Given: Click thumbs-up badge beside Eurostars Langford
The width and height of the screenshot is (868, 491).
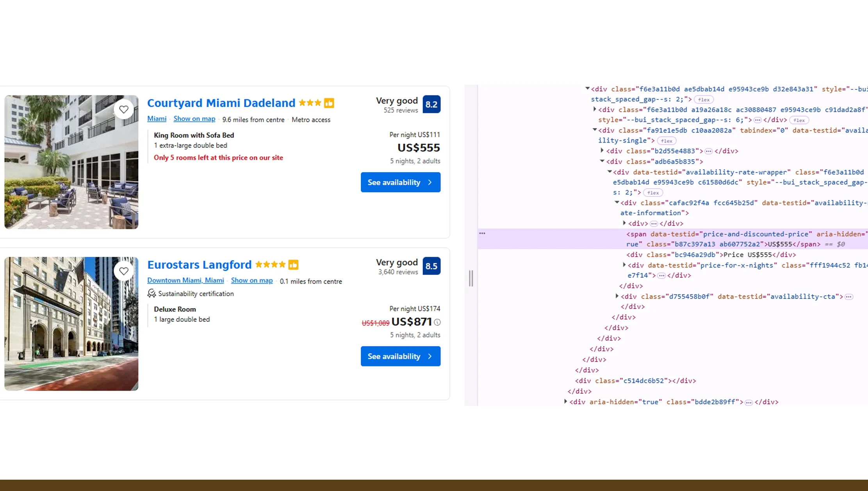Looking at the screenshot, I should (294, 264).
